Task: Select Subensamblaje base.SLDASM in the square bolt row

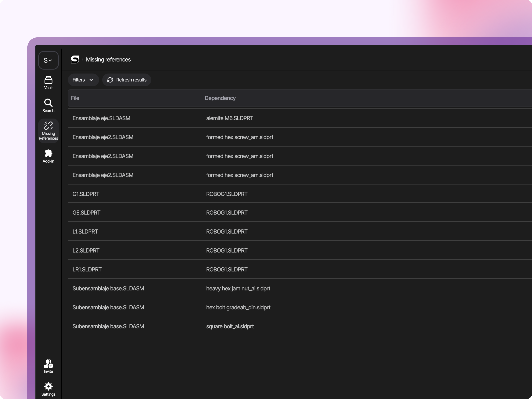Action: click(x=108, y=327)
